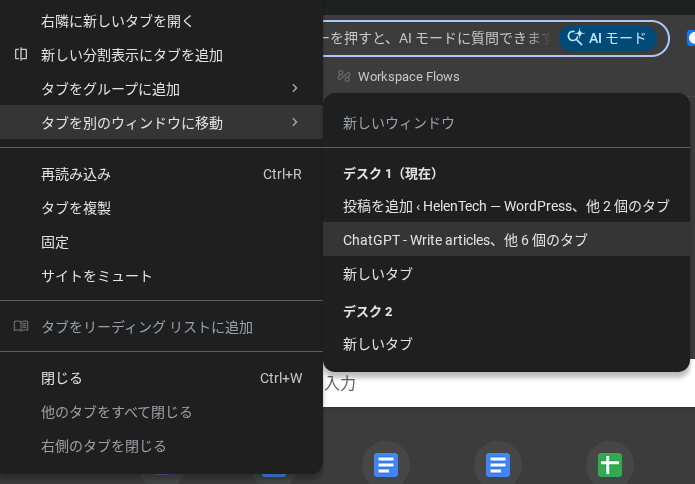Screen dimensions: 695x484
Task: Choose 新しいタブ window under デスク 2
Action: pyautogui.click(x=378, y=344)
